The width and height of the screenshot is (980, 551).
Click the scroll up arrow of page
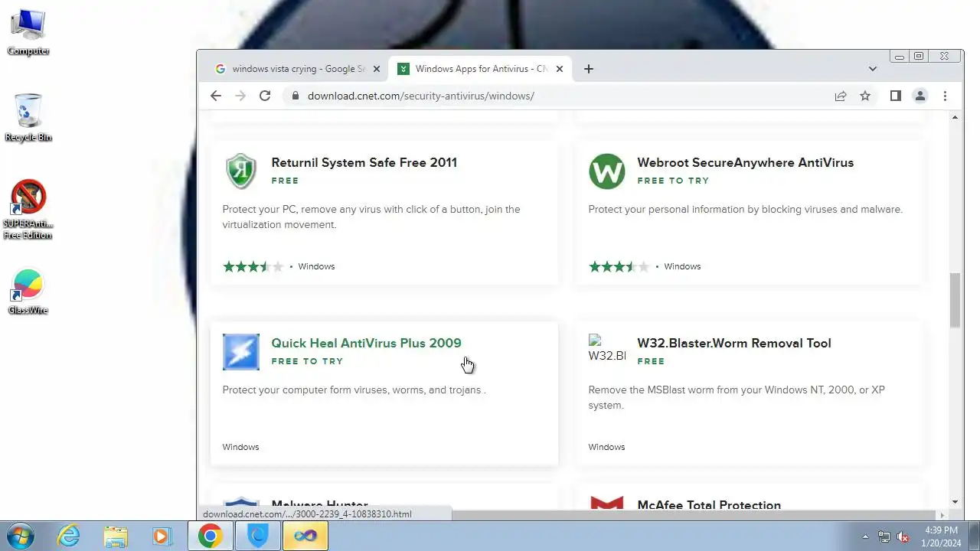(x=955, y=117)
